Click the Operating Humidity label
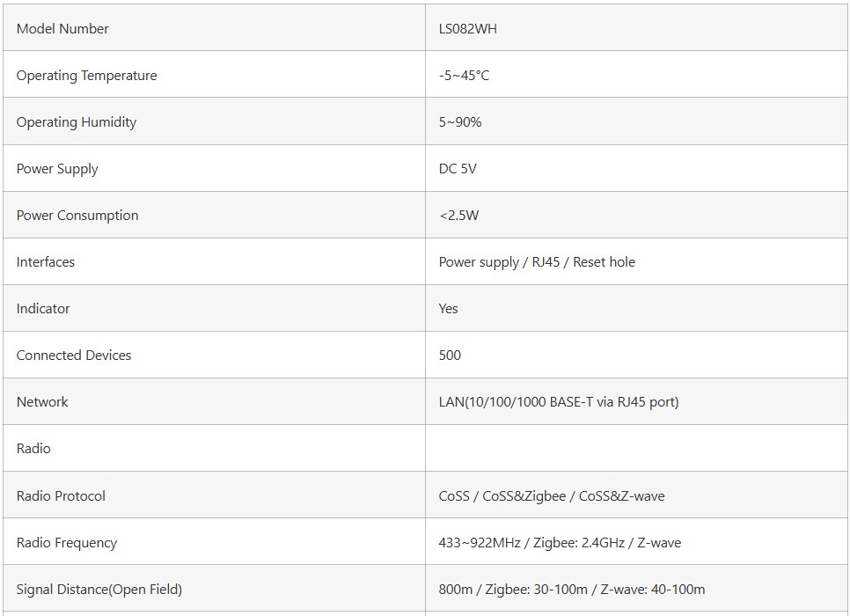Viewport: 850px width, 616px height. point(77,121)
